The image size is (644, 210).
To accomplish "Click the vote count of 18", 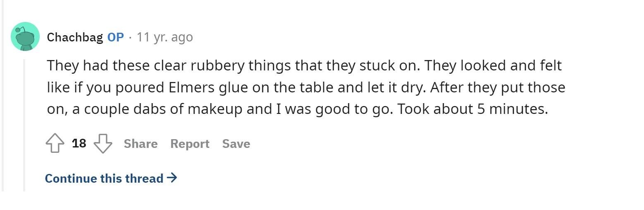I will click(79, 143).
